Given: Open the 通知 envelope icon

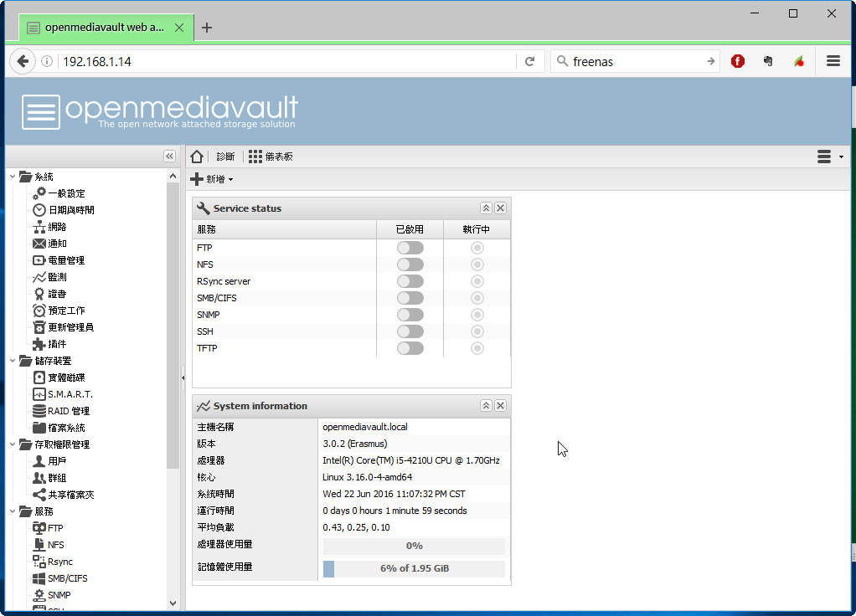Looking at the screenshot, I should tap(39, 244).
